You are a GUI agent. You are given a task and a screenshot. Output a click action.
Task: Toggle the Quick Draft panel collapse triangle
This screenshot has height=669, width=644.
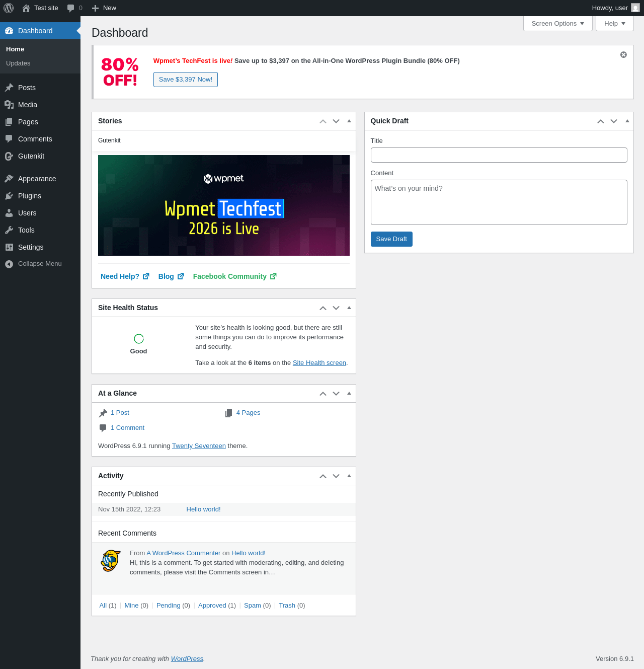point(627,121)
